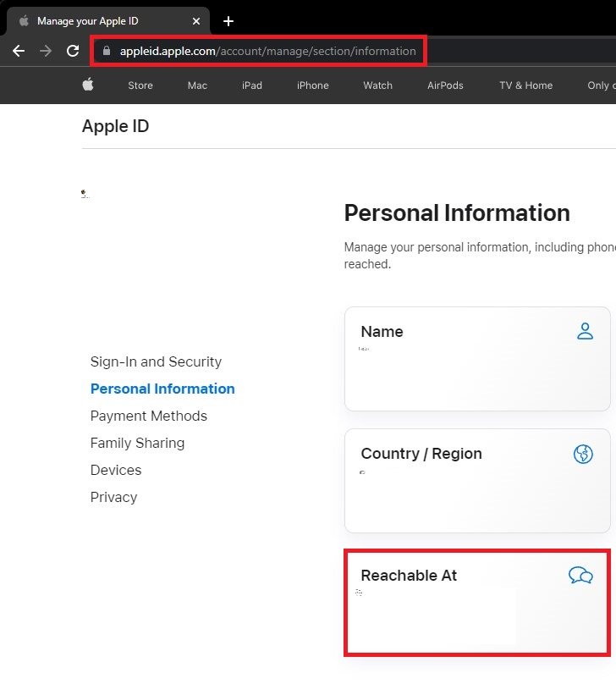Click the address bar URL field
The image size is (616, 684).
[x=267, y=51]
